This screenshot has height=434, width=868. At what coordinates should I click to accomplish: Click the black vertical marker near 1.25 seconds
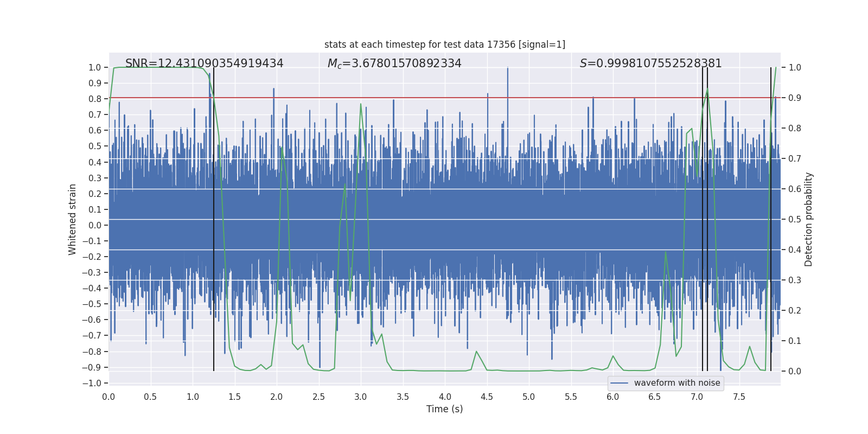pos(214,219)
